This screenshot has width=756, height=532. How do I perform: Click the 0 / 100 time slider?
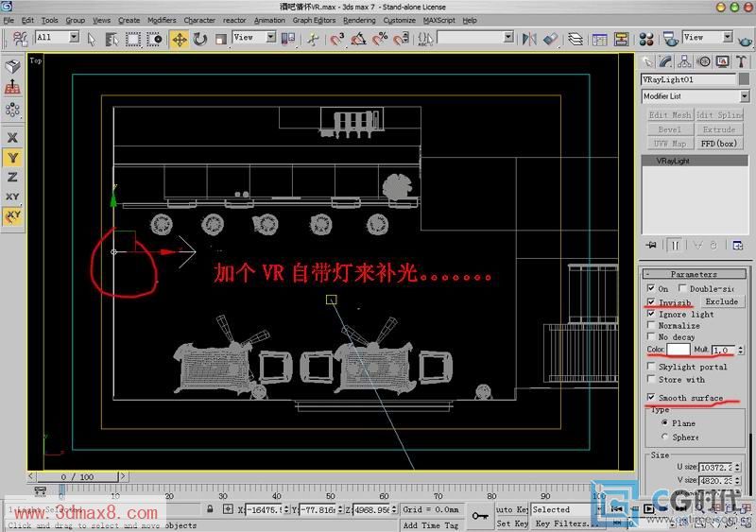tap(77, 477)
